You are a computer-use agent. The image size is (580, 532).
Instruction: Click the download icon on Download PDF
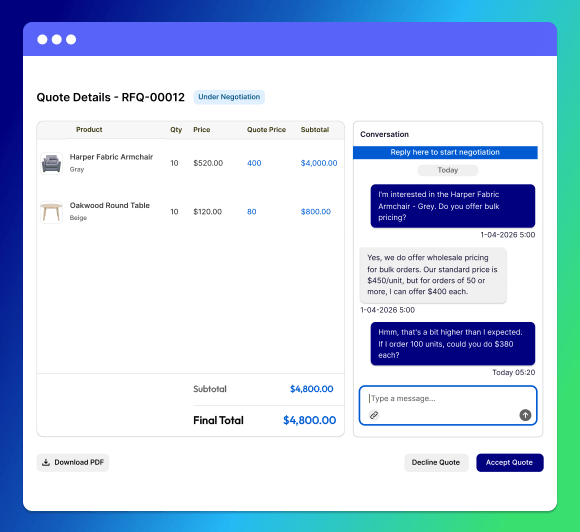point(46,462)
